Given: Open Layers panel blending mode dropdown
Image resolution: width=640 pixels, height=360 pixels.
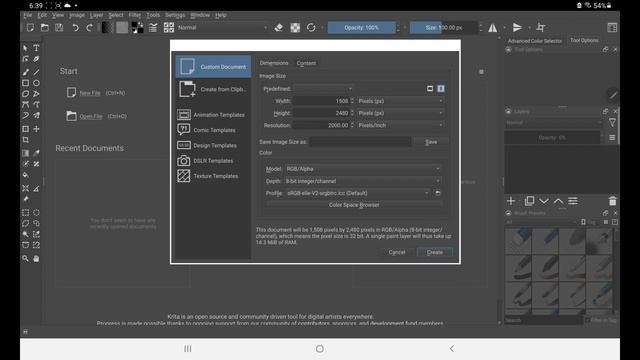Looking at the screenshot, I should pos(554,122).
